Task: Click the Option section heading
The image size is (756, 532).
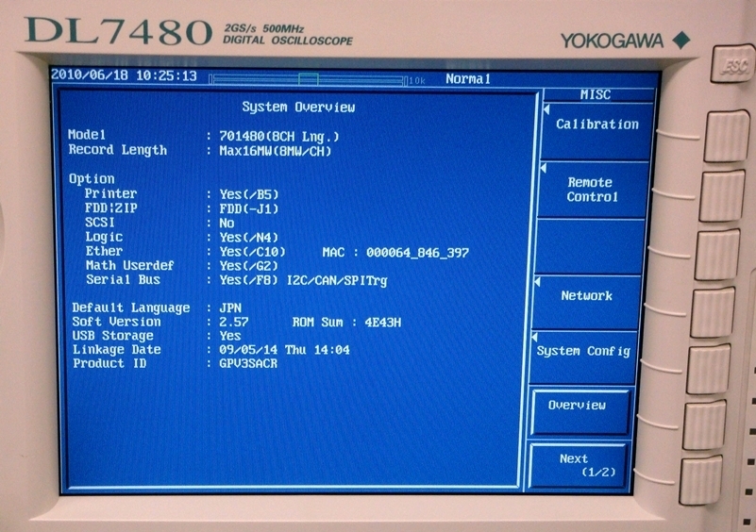Action: coord(92,179)
